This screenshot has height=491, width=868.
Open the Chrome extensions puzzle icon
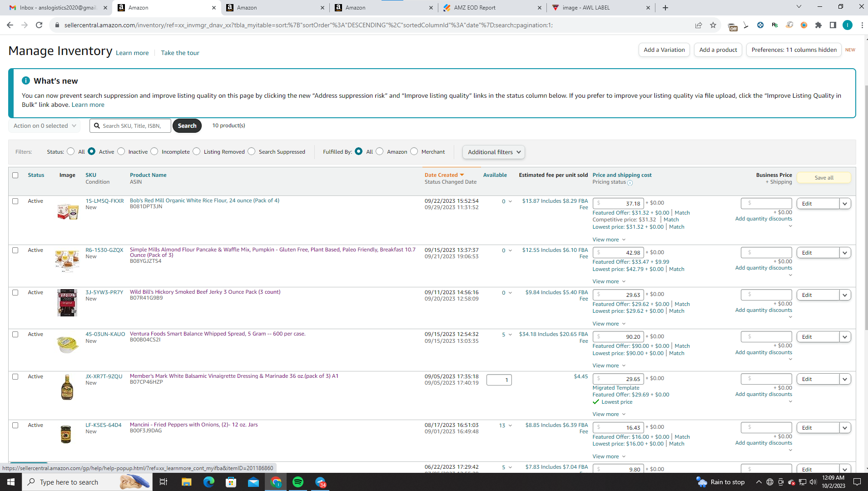pyautogui.click(x=818, y=25)
